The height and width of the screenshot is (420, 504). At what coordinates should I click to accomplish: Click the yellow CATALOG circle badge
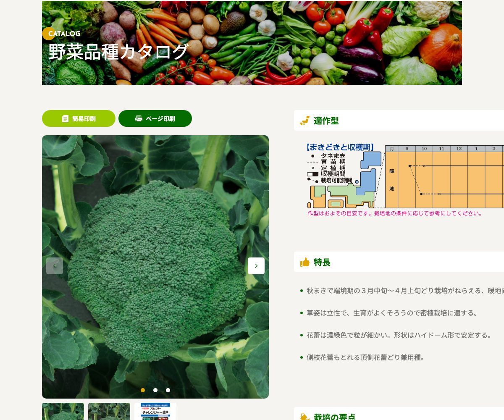(49, 34)
